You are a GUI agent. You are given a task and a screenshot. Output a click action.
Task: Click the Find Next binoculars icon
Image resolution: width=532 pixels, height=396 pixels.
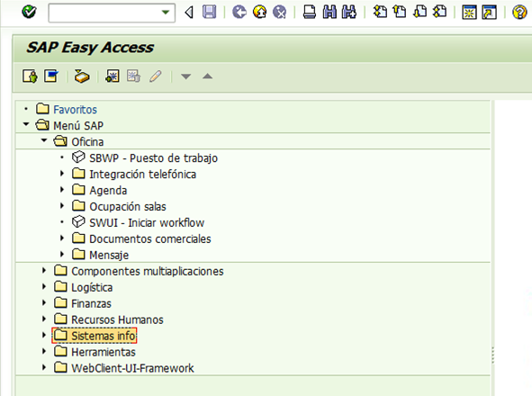[349, 13]
